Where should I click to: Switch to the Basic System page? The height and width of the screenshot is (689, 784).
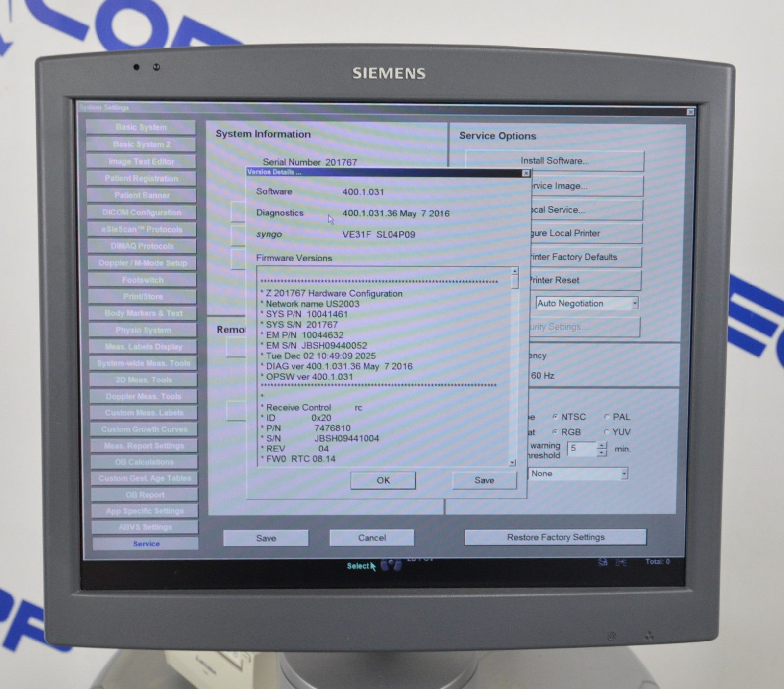click(x=141, y=127)
